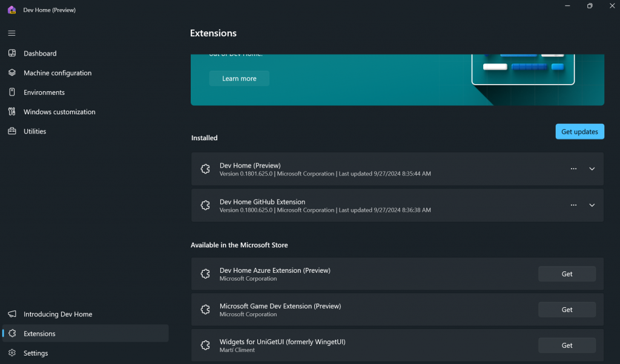
Task: Expand the Dev Home (Preview) entry chevron
Action: [592, 169]
